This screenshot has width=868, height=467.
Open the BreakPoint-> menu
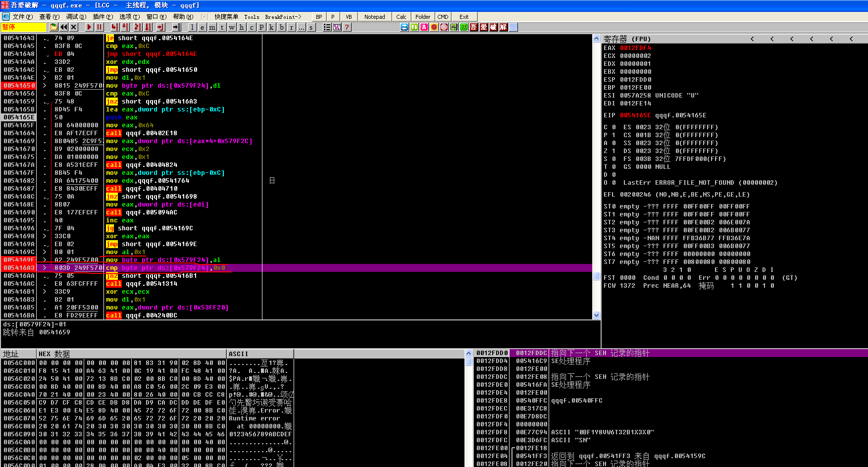tap(283, 17)
